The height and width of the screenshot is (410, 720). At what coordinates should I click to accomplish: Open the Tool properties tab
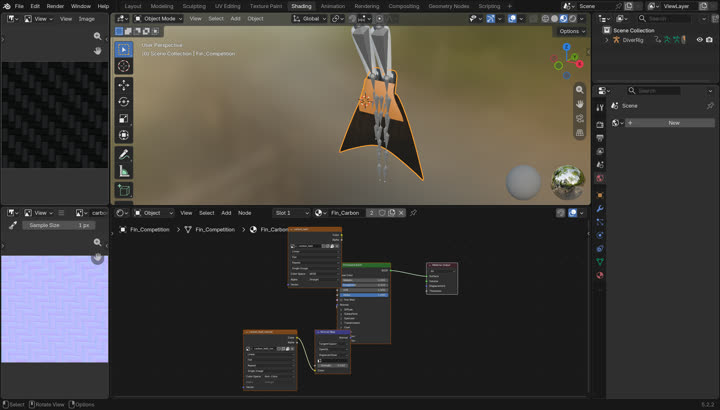600,107
